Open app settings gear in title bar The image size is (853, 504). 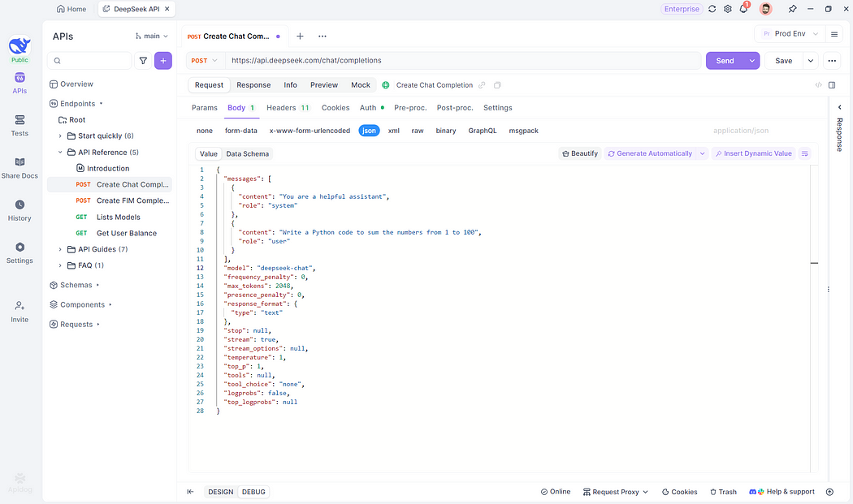728,9
